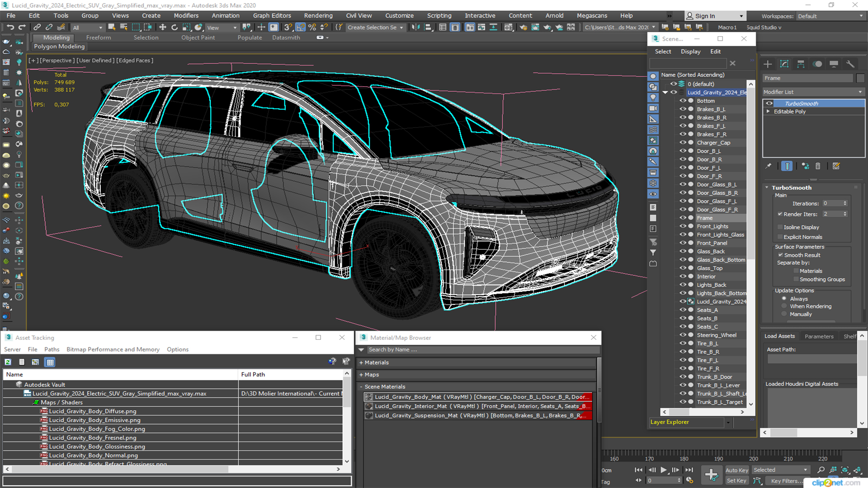Select the Link tool in main toolbar
Screen dimensions: 868x488
point(37,28)
